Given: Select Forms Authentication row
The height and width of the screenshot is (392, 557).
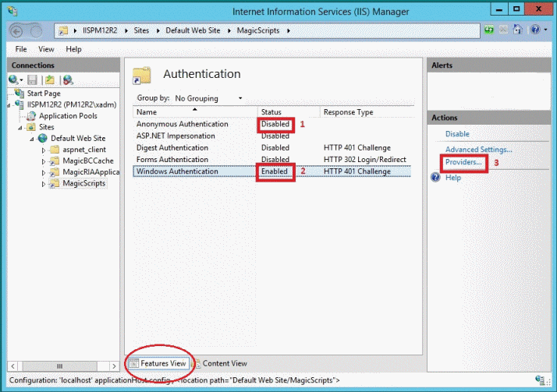Looking at the screenshot, I should tap(271, 159).
